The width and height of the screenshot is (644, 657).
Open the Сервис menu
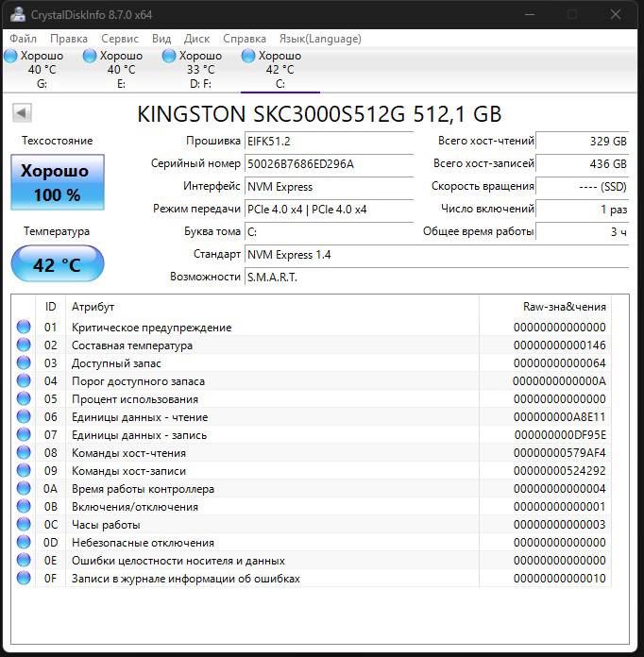click(119, 39)
